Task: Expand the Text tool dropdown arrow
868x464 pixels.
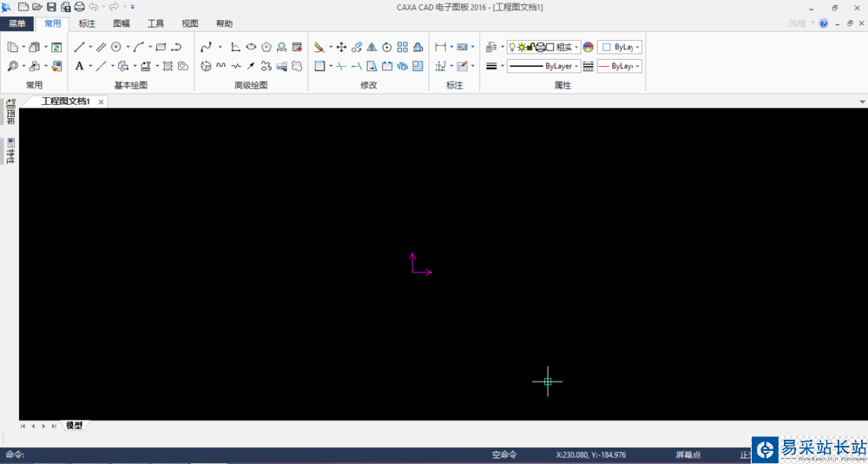Action: click(x=90, y=66)
